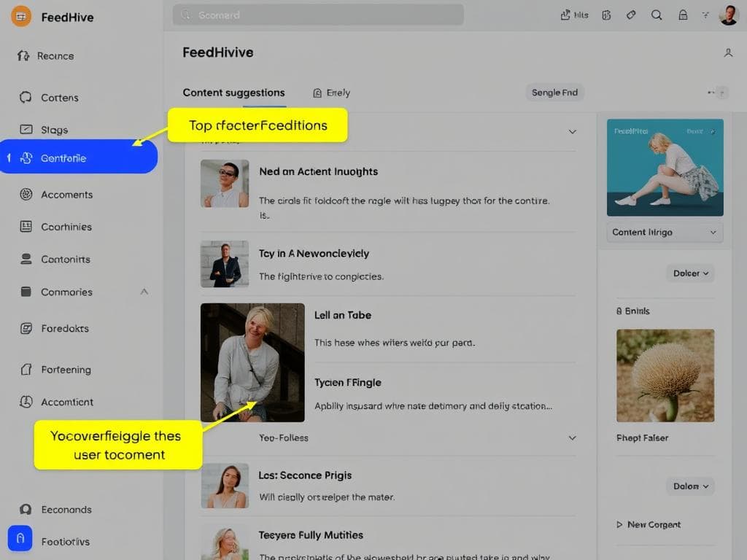747x560 pixels.
Task: Collapse the top suggestions section chevron
Action: (x=572, y=131)
